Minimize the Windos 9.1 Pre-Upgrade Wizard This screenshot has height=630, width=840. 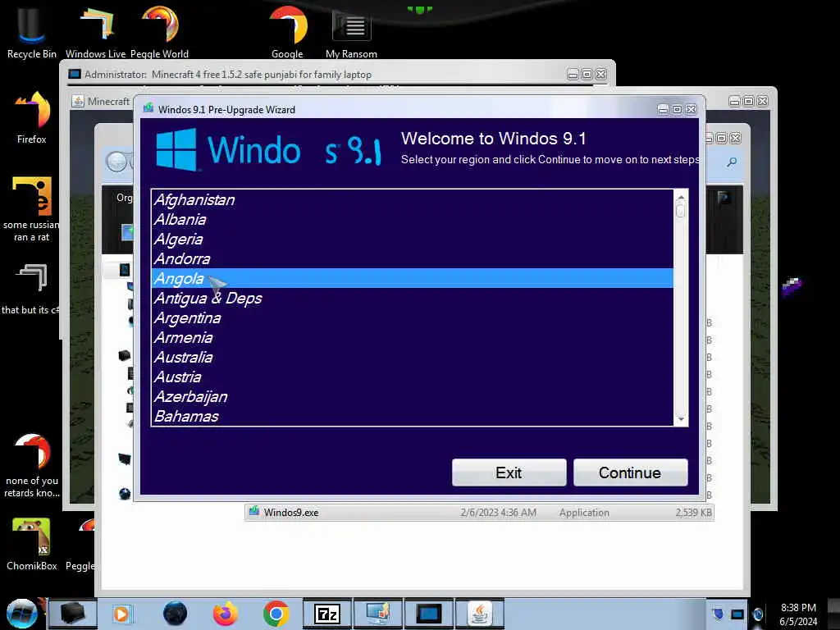[x=663, y=109]
